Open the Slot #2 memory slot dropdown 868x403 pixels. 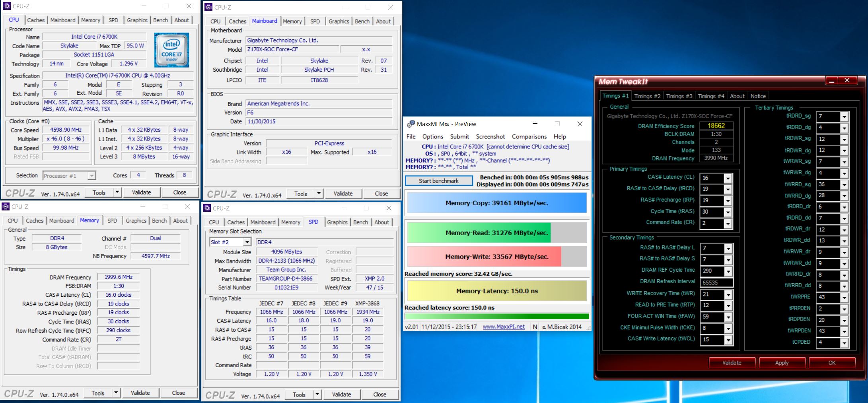pyautogui.click(x=247, y=242)
